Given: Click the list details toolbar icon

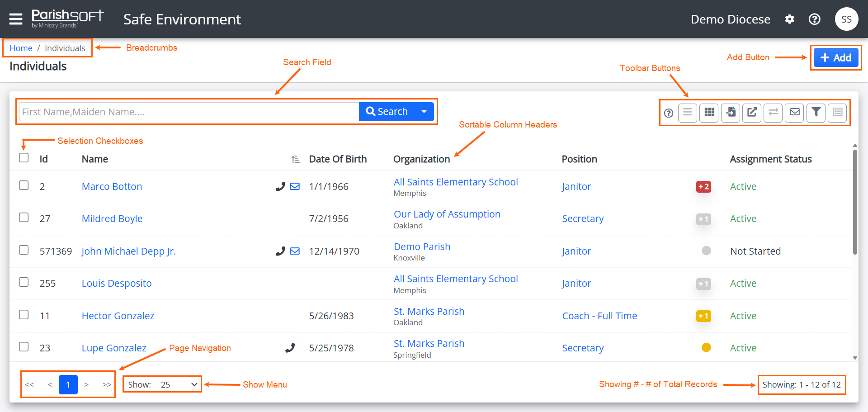Looking at the screenshot, I should [x=838, y=112].
